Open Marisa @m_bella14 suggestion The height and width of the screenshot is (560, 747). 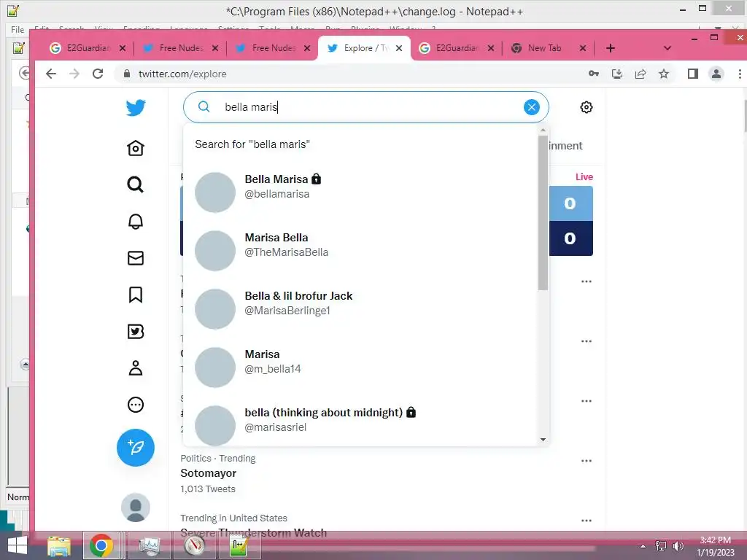(360, 367)
